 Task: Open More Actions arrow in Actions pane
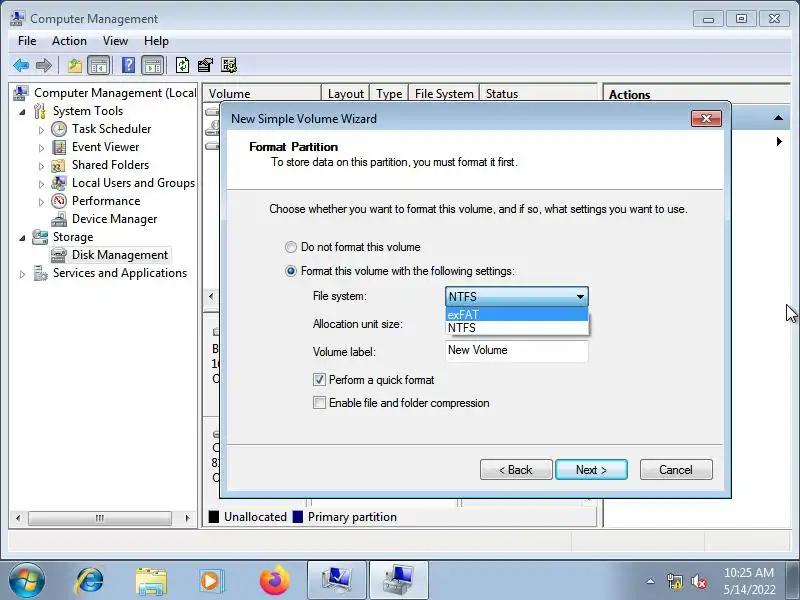(x=779, y=141)
